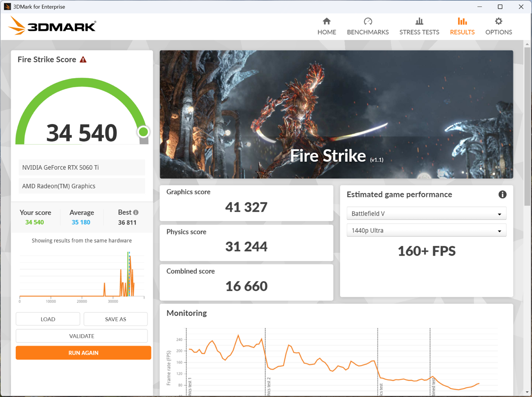Image resolution: width=532 pixels, height=397 pixels.
Task: Click the Results bar chart icon
Action: [x=462, y=21]
